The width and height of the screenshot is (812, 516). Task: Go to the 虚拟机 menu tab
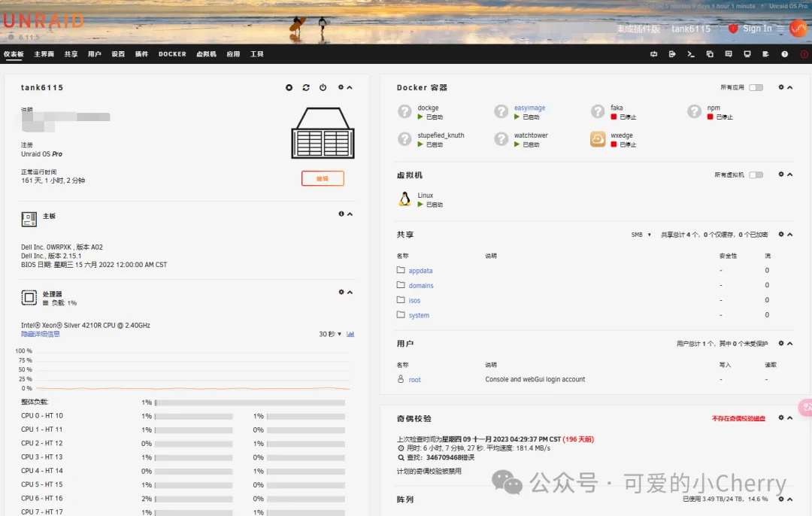[206, 54]
